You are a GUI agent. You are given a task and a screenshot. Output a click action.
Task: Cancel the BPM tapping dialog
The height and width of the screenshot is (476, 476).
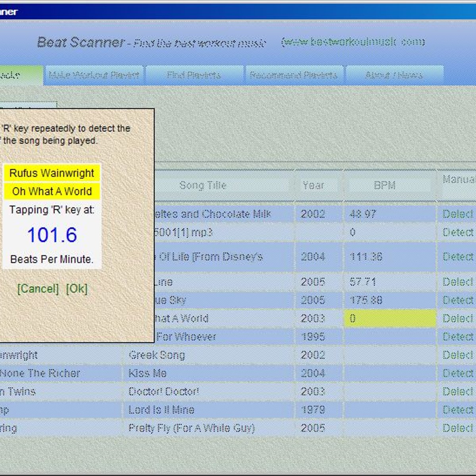38,288
